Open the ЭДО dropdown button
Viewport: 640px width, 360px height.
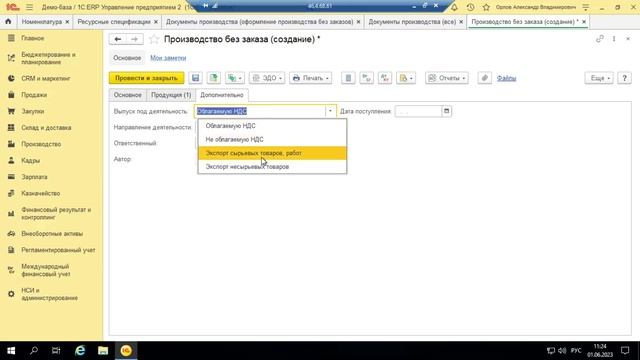click(267, 78)
